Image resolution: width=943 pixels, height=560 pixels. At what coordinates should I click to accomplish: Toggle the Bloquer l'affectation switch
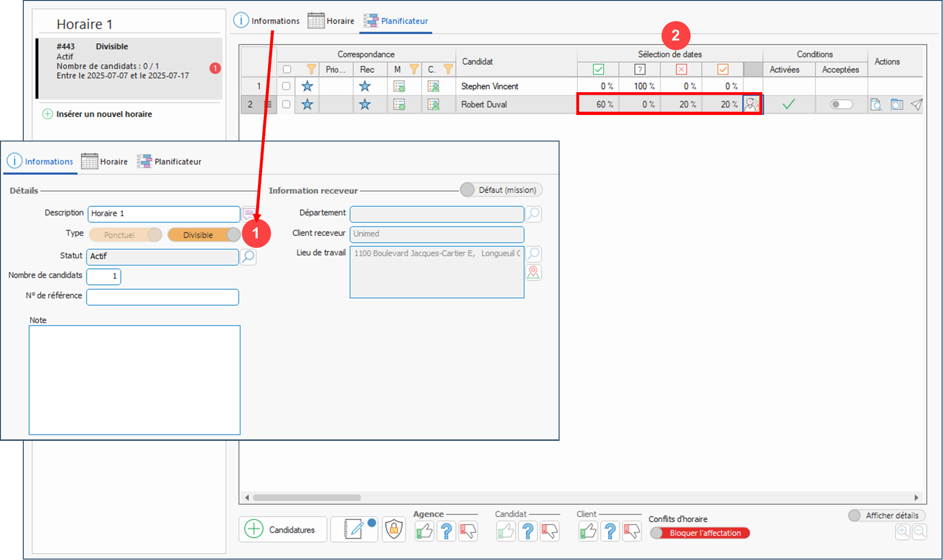700,533
